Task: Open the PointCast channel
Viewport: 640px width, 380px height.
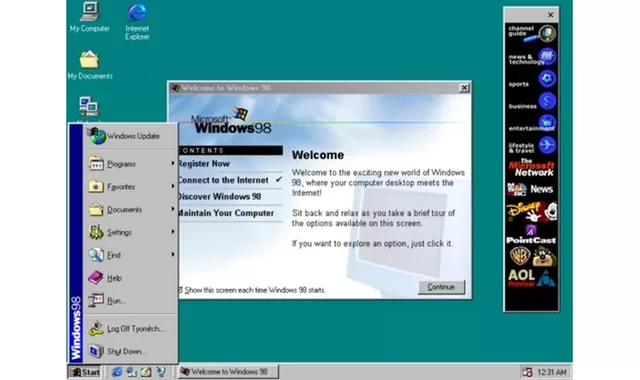Action: point(531,235)
